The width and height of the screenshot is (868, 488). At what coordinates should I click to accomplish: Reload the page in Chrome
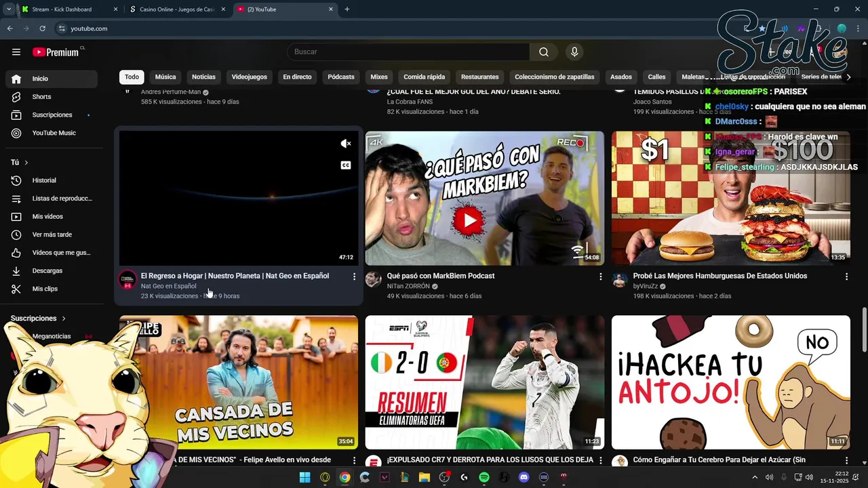(42, 28)
